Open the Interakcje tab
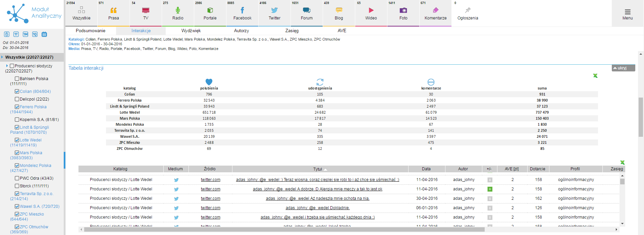This screenshot has width=644, height=235. tap(141, 31)
